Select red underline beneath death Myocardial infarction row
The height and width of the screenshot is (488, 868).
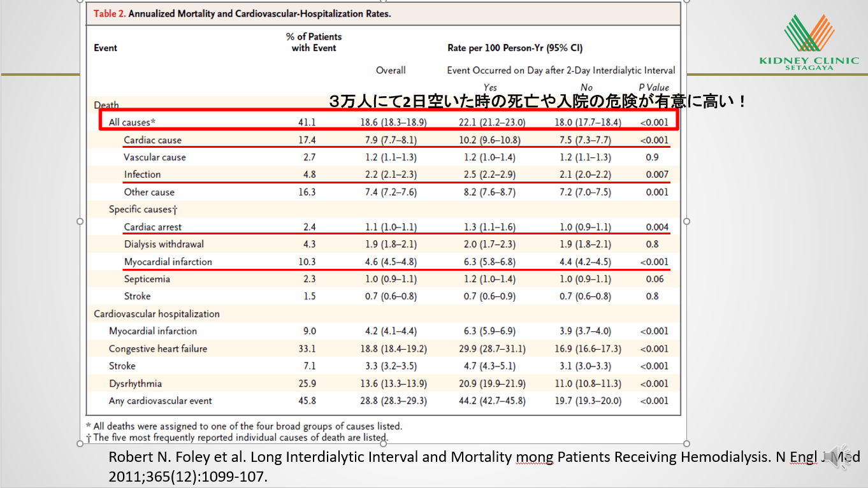pyautogui.click(x=395, y=269)
